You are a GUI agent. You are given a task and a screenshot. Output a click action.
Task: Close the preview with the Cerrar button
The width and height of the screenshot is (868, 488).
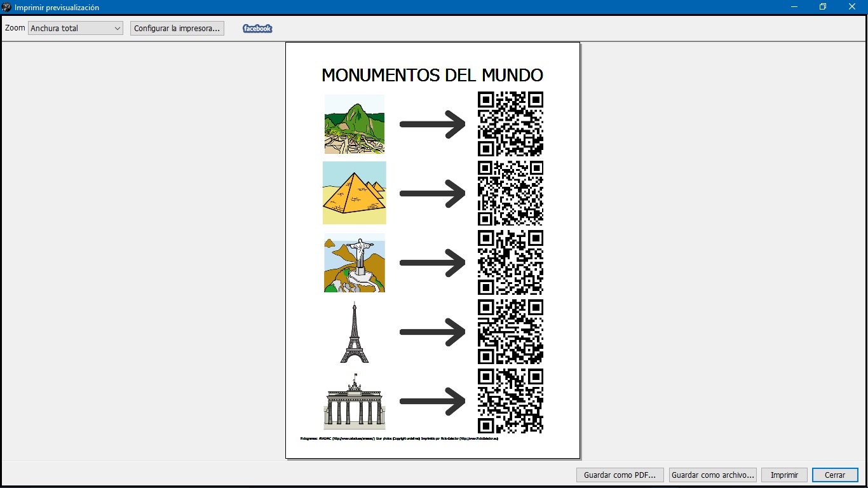click(x=835, y=475)
